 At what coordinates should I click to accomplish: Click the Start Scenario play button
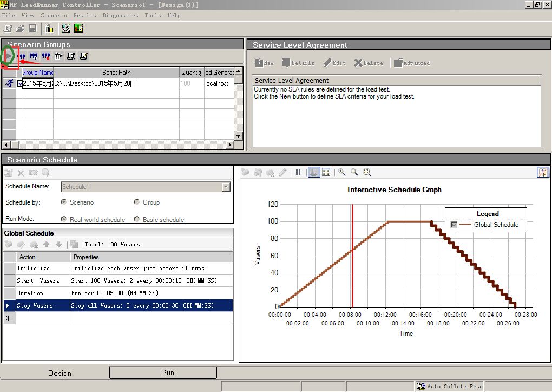pyautogui.click(x=9, y=56)
